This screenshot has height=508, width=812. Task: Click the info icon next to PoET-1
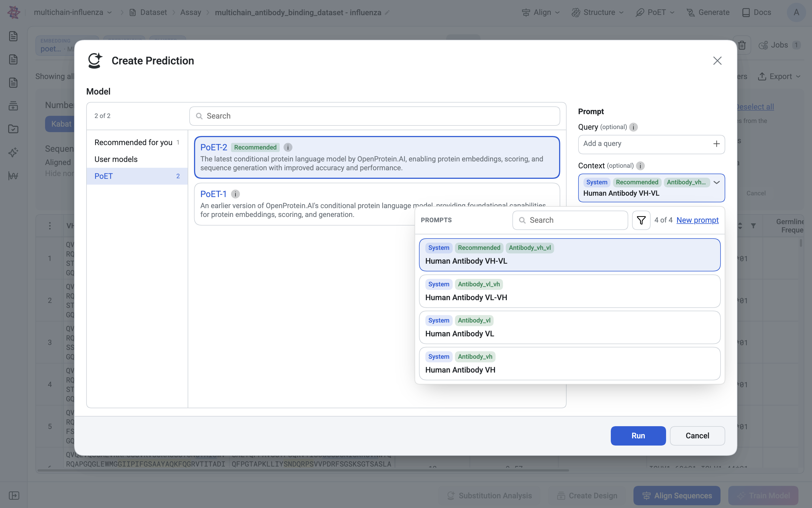[x=235, y=194]
